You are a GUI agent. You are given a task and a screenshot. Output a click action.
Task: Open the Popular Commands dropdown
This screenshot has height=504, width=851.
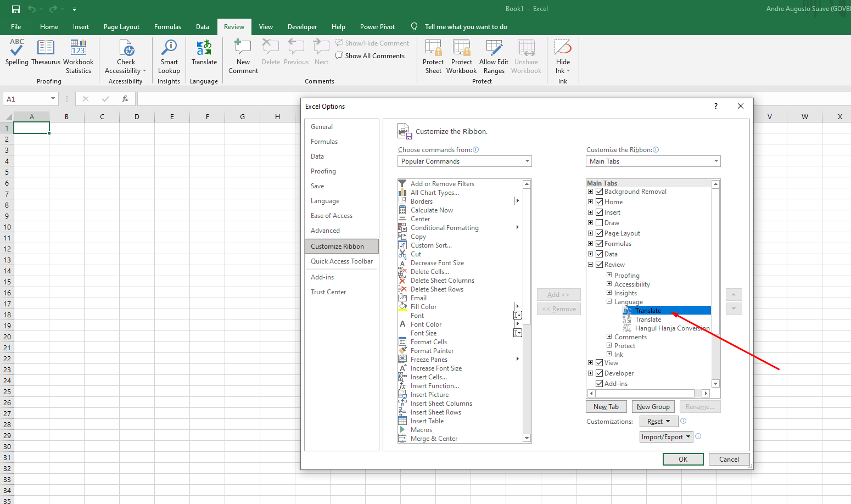click(x=464, y=161)
